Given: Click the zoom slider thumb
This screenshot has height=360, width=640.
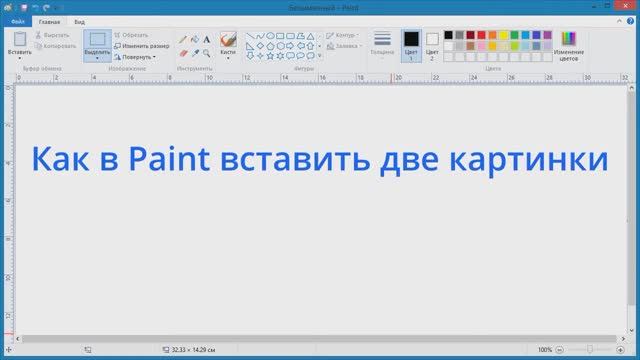Looking at the screenshot, I should 590,349.
